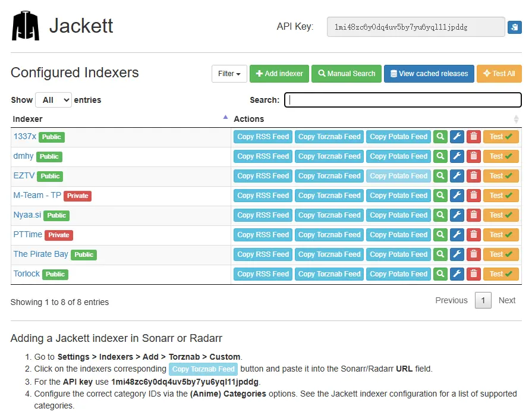The height and width of the screenshot is (415, 532).
Task: Copy the API key with the clipboard icon
Action: point(515,27)
